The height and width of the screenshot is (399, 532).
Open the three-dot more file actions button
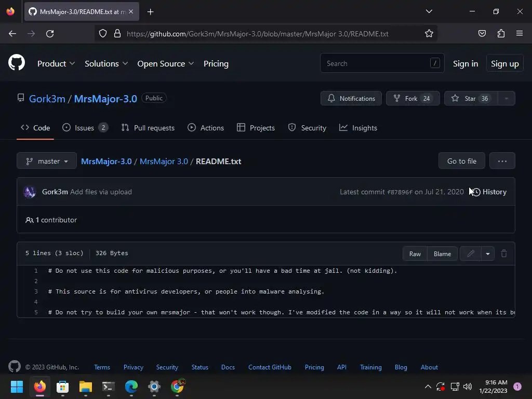pyautogui.click(x=502, y=161)
